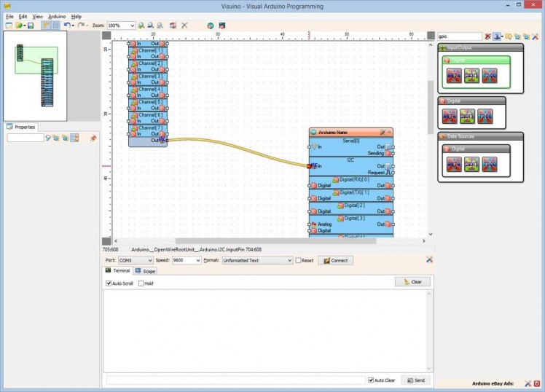Click the Zoom In magnifier icon
Viewport: 545px width, 392px height.
[141, 26]
